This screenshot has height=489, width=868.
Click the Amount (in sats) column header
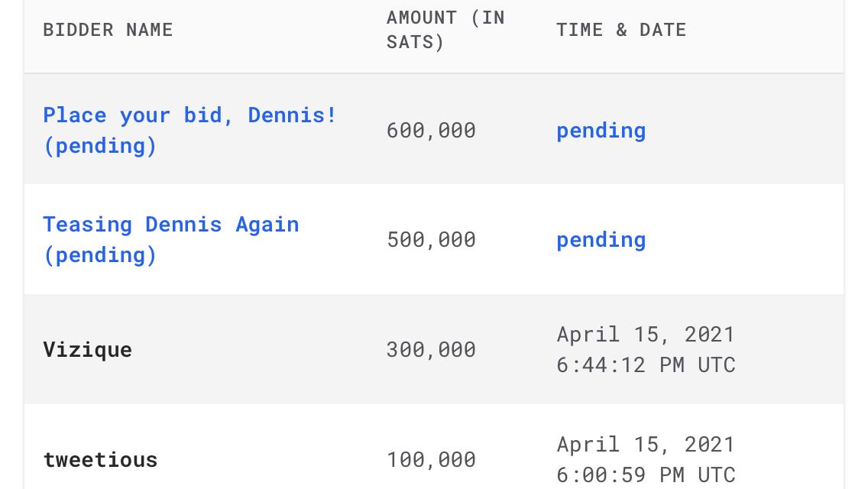445,29
